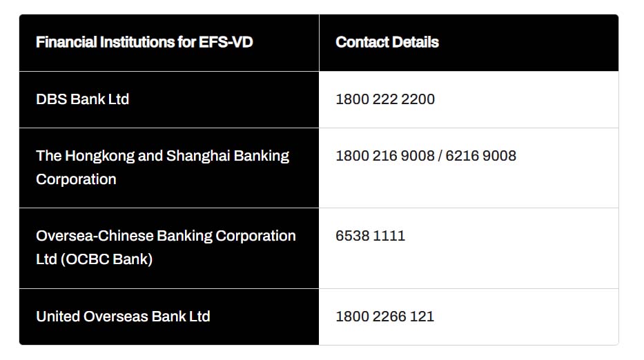This screenshot has height=360, width=644.
Task: Select the United Overseas Bank Ltd cell
Action: click(123, 317)
